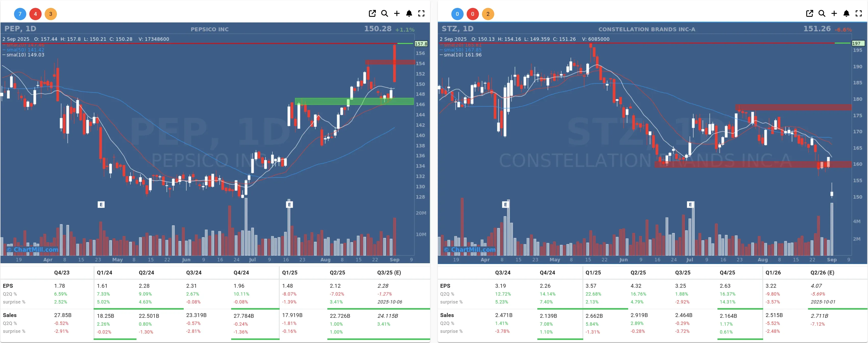Screen dimensions: 868x343
Task: Click the PEP +1.1% change value
Action: pyautogui.click(x=405, y=30)
